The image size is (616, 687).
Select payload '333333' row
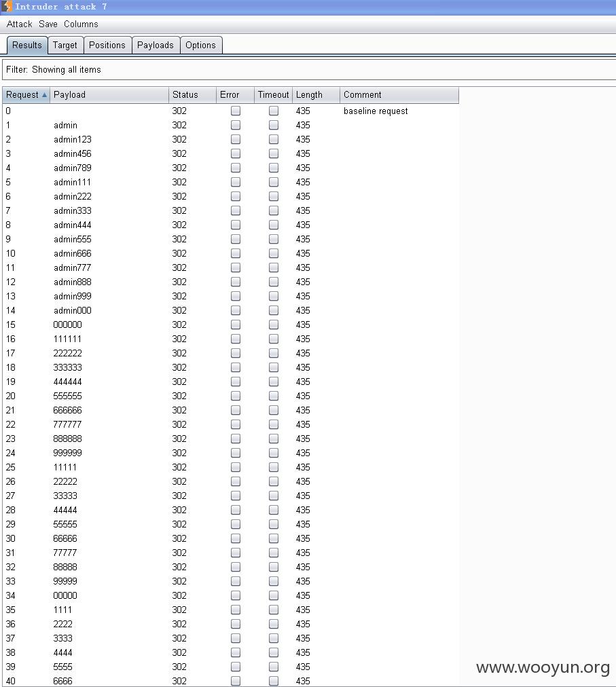coord(67,367)
